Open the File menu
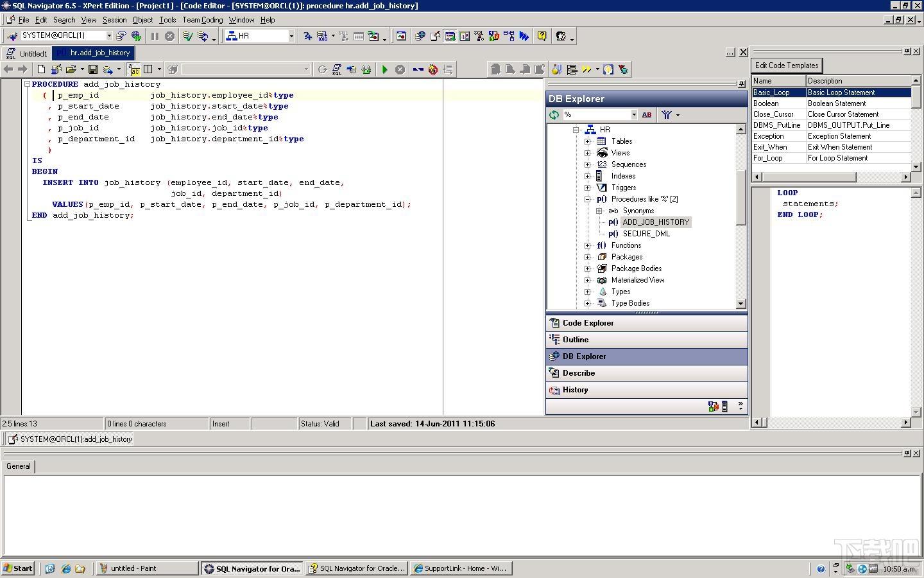The height and width of the screenshot is (578, 924). (x=24, y=20)
